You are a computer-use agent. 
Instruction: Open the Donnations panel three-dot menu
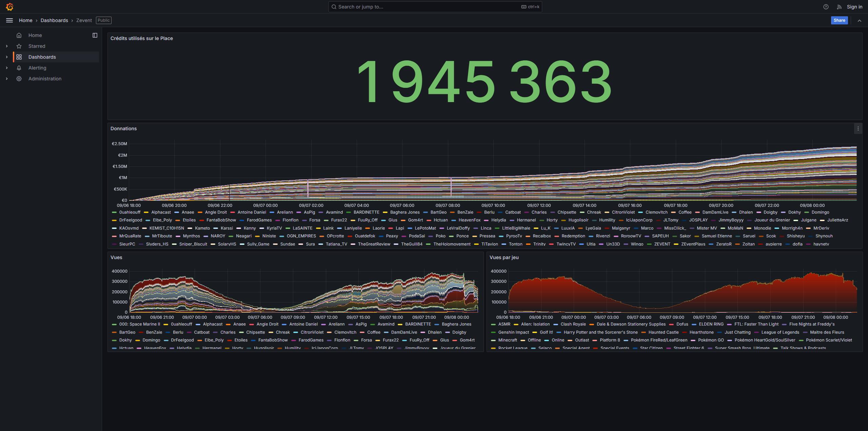(x=858, y=129)
